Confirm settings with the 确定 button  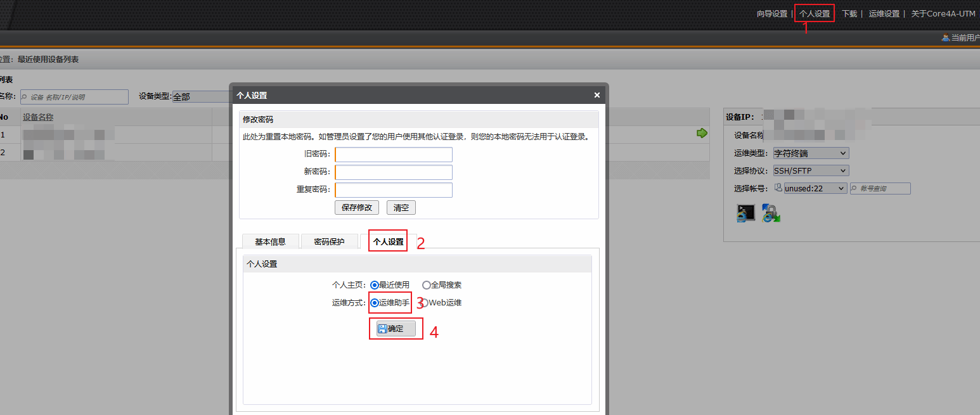396,328
